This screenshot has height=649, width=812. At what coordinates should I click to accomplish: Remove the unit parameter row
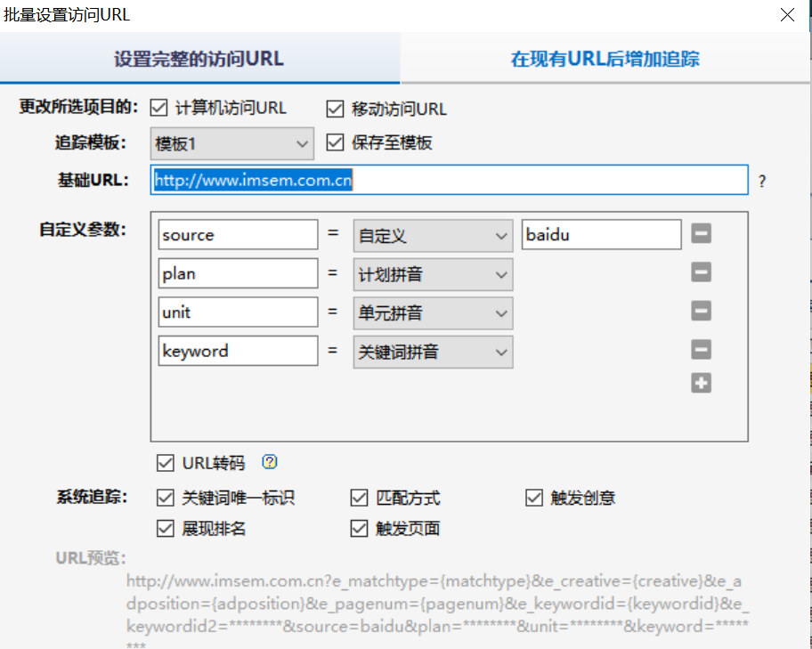701,311
